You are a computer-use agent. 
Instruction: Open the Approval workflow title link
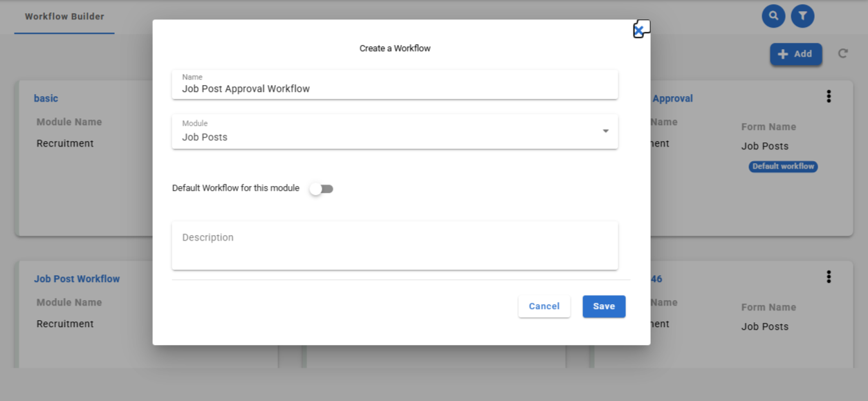[672, 98]
